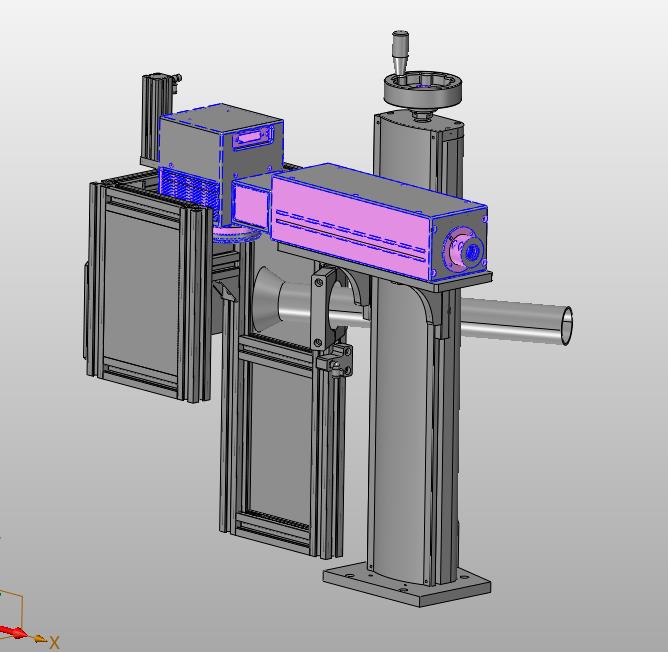Select the pink laser source housing side face
The image size is (668, 652).
349,228
